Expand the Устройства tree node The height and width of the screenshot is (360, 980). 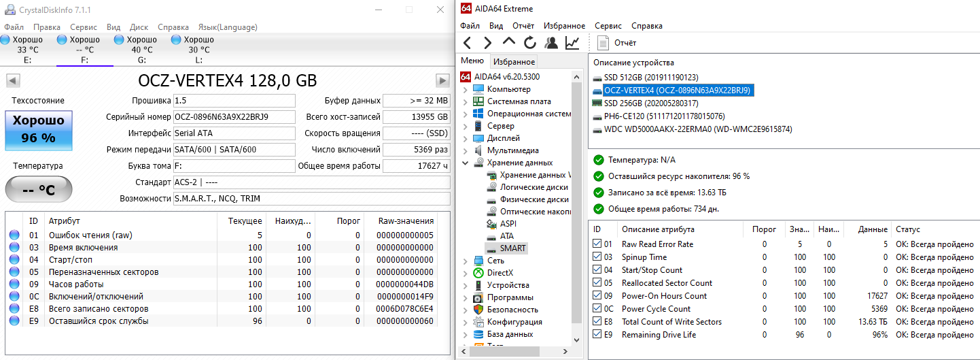pos(466,285)
